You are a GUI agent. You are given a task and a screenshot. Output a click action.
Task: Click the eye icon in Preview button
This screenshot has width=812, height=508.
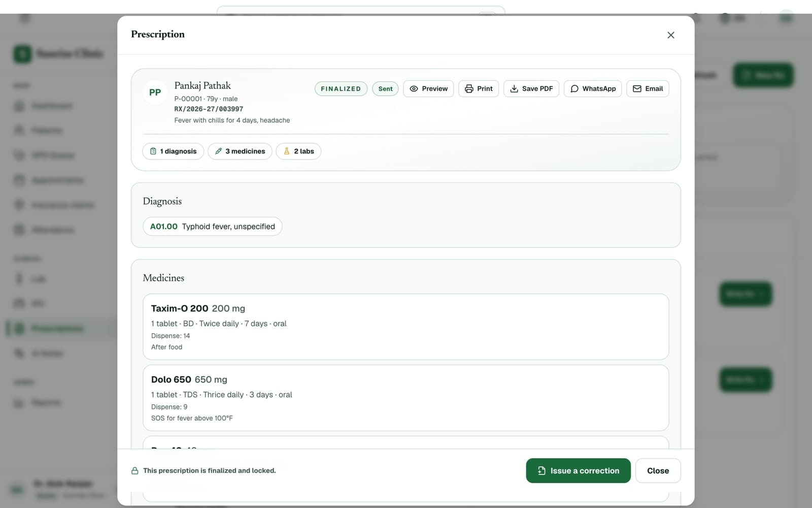[x=414, y=88]
